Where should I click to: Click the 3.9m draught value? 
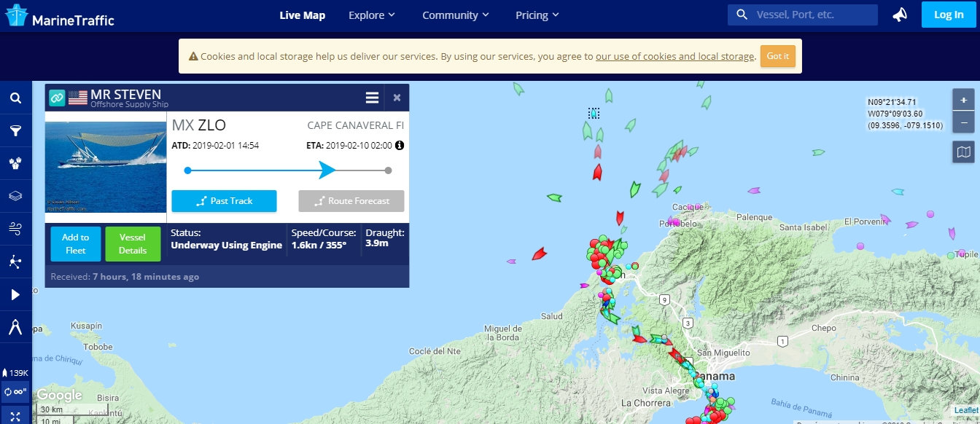pos(376,243)
